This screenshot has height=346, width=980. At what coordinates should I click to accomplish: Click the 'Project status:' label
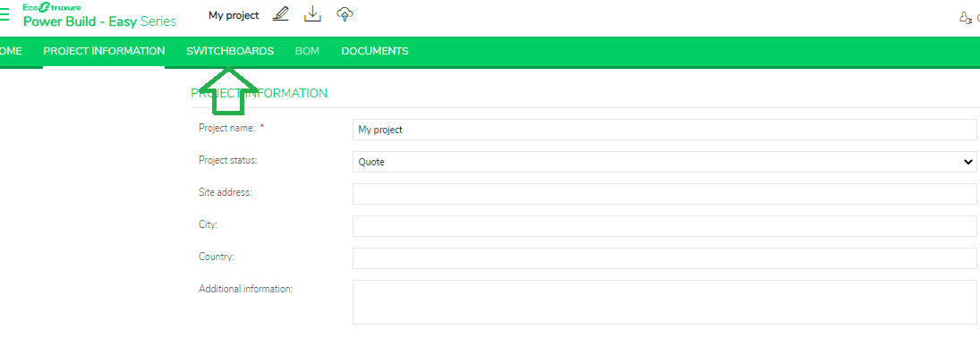(228, 160)
